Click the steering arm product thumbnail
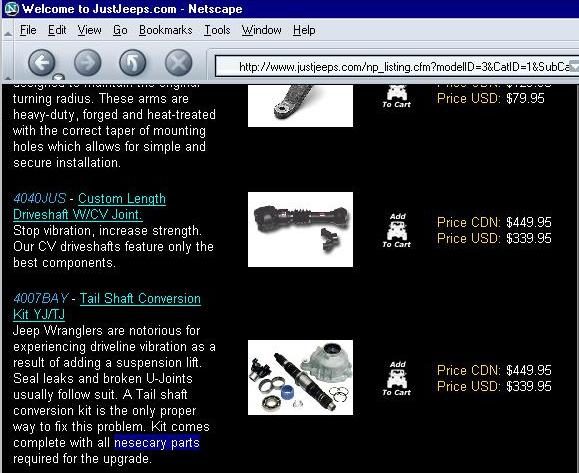 tap(300, 106)
